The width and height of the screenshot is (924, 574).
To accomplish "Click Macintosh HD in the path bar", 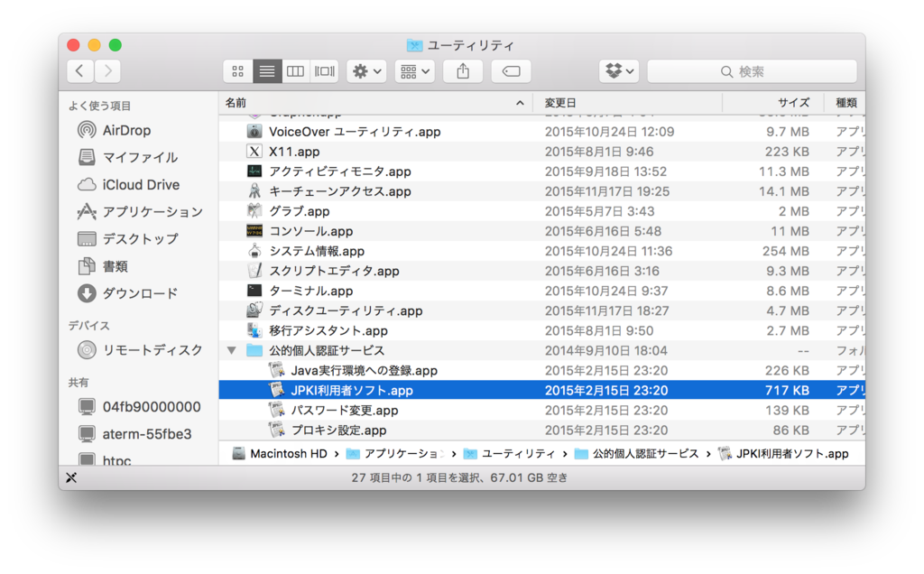I will click(280, 454).
